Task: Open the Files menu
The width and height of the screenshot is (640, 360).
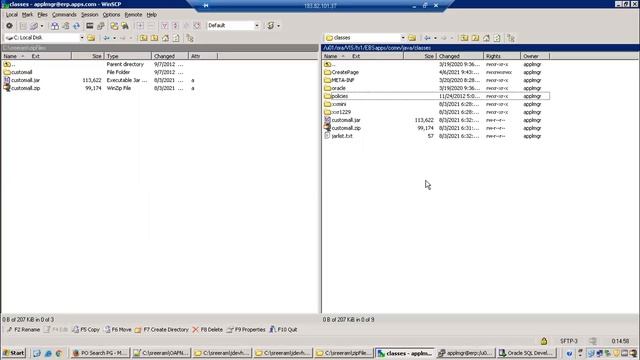Action: click(42, 15)
